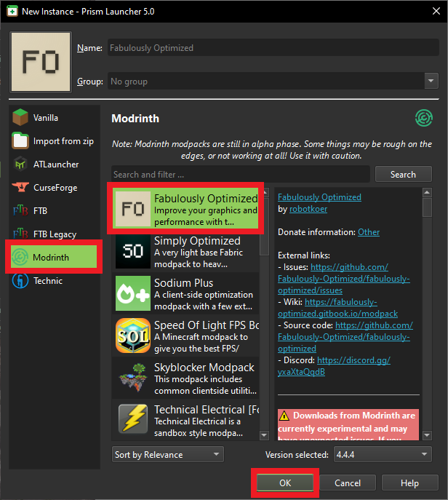
Task: Click the Help button
Action: click(409, 483)
